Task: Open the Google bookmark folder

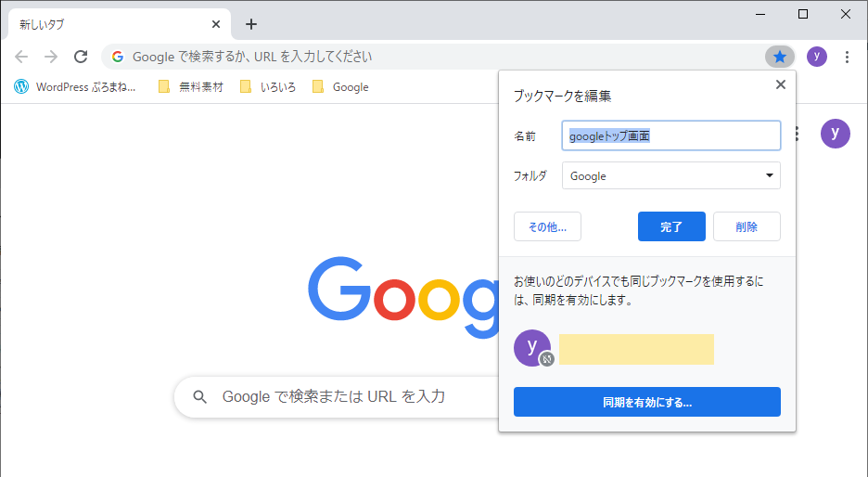Action: [x=340, y=87]
